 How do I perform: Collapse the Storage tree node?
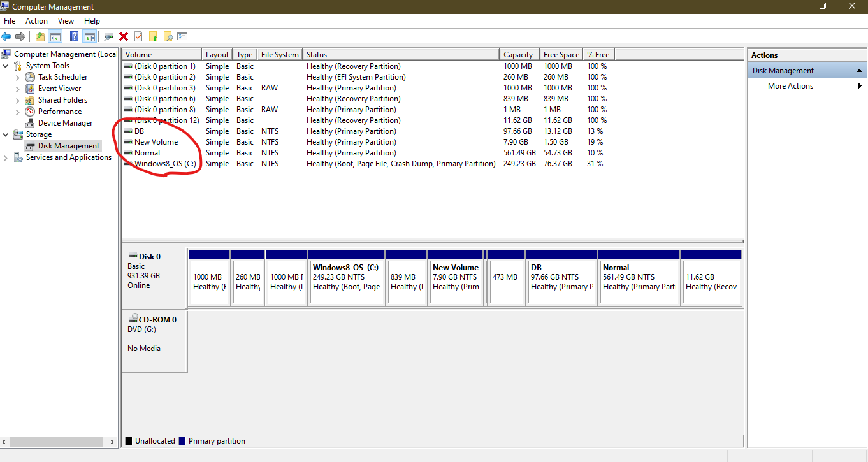(6, 134)
